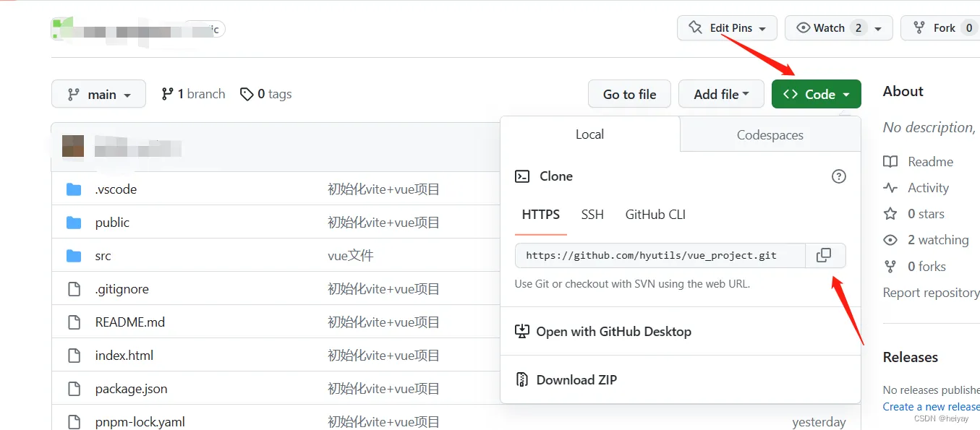Copy the HTTPS clone URL to clipboard

coord(824,255)
